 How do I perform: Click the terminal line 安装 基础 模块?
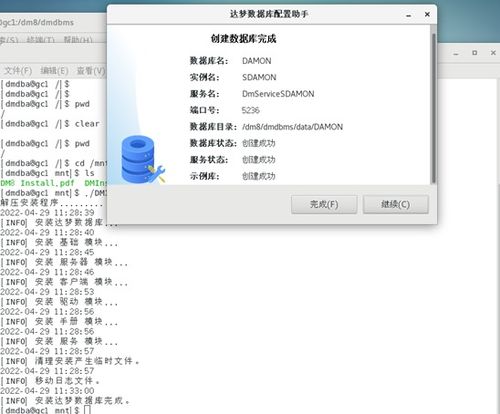tap(59, 242)
